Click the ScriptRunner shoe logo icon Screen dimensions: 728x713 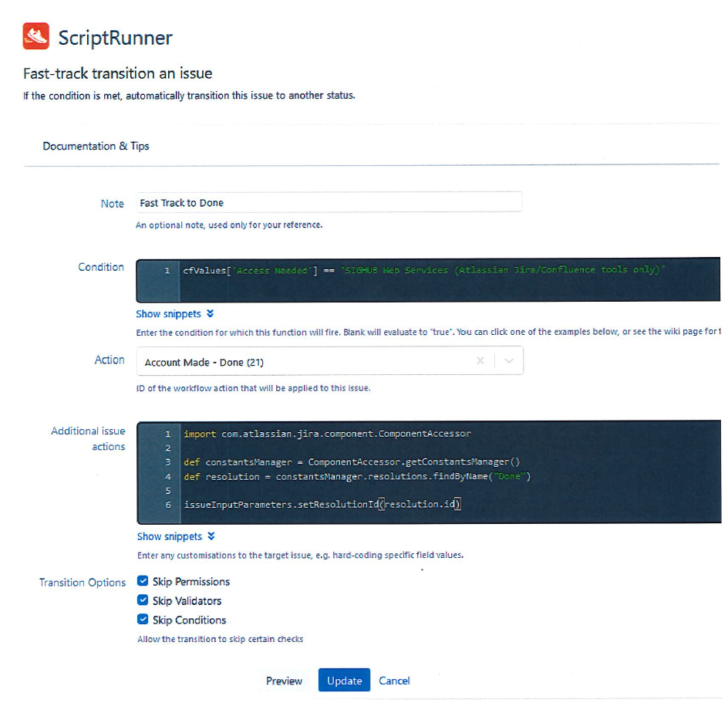35,35
